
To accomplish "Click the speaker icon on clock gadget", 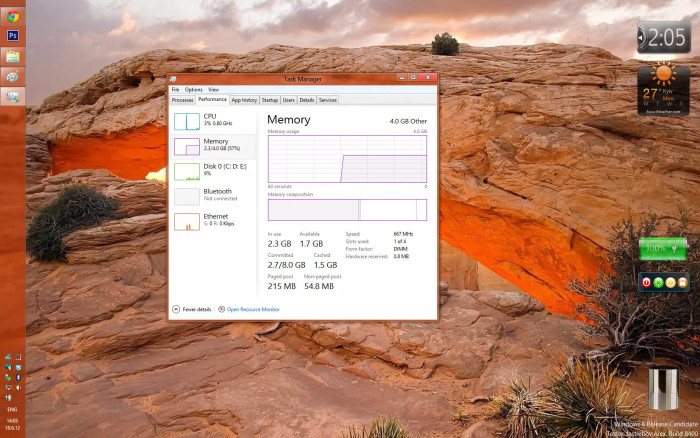I will (x=642, y=38).
